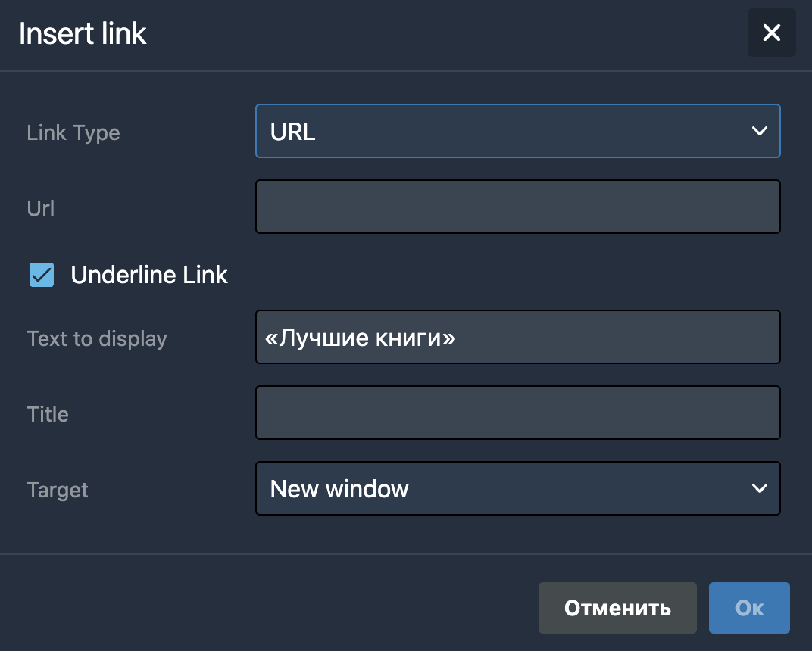Click the Url label text
The width and height of the screenshot is (812, 651).
pyautogui.click(x=40, y=208)
